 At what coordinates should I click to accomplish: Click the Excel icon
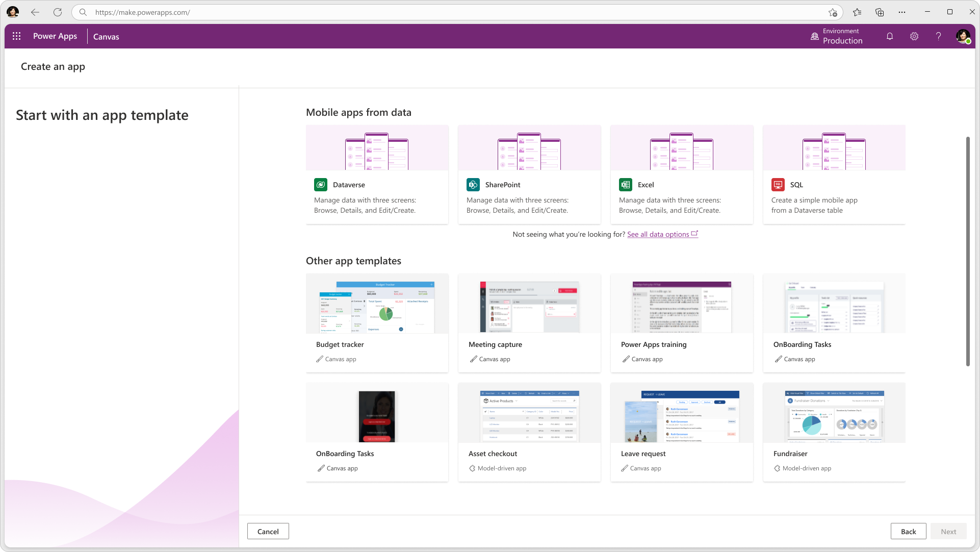click(626, 185)
